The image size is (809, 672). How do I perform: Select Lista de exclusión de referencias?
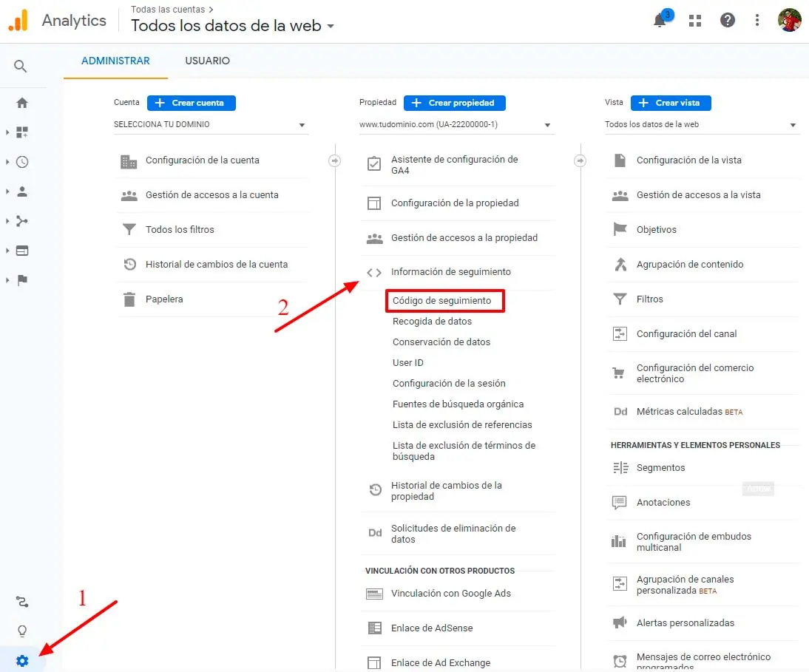tap(461, 424)
